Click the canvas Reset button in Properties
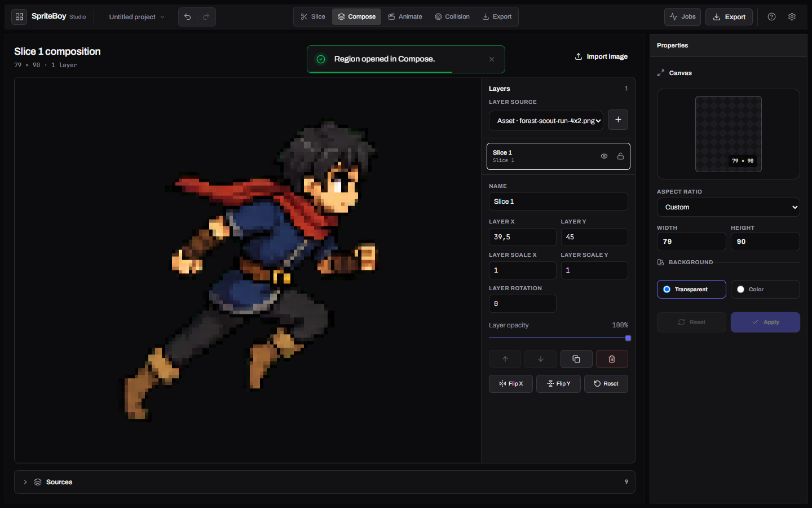Viewport: 812px width, 508px height. pos(691,322)
